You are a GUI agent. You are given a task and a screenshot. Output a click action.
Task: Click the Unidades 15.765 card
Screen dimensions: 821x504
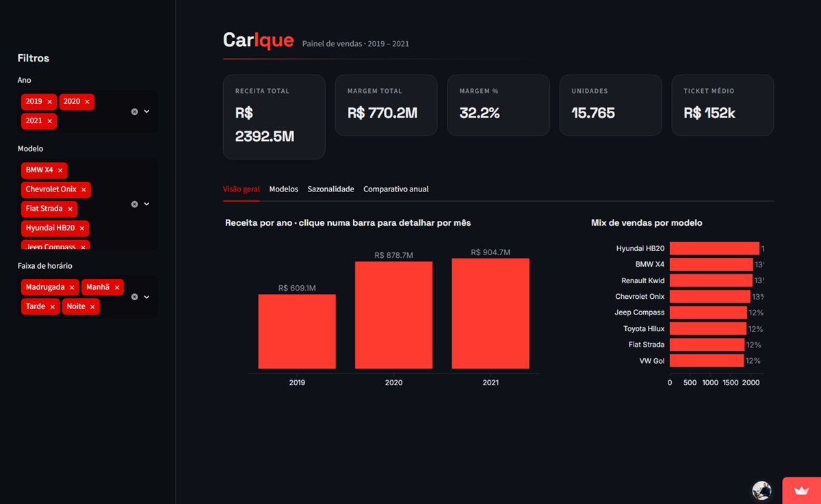coord(610,105)
